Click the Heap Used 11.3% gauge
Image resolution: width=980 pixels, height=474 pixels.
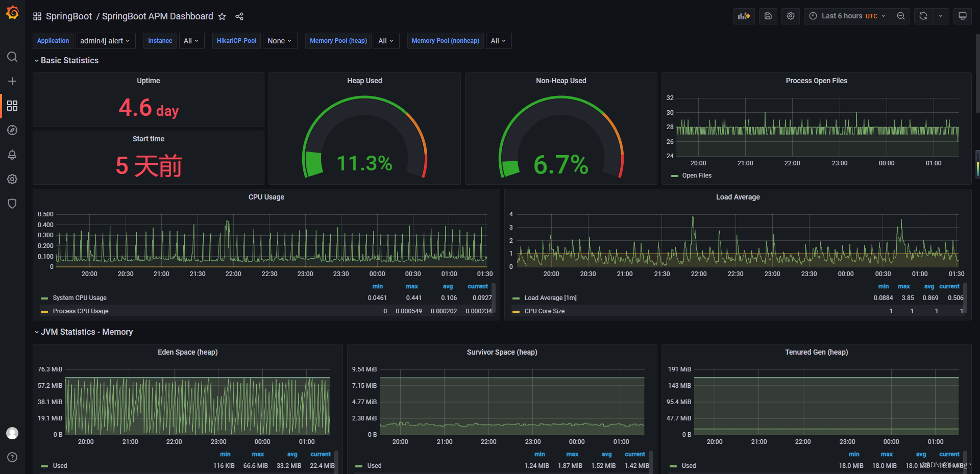pos(364,137)
